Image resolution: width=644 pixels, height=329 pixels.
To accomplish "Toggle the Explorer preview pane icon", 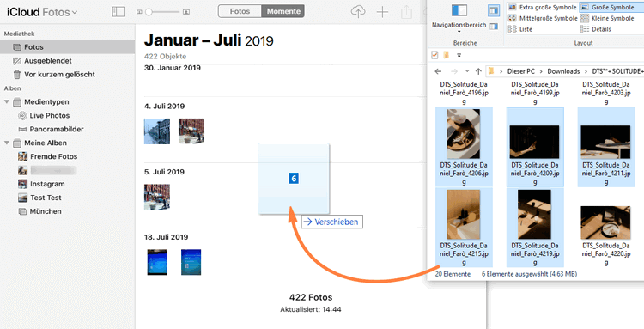I will pyautogui.click(x=494, y=10).
